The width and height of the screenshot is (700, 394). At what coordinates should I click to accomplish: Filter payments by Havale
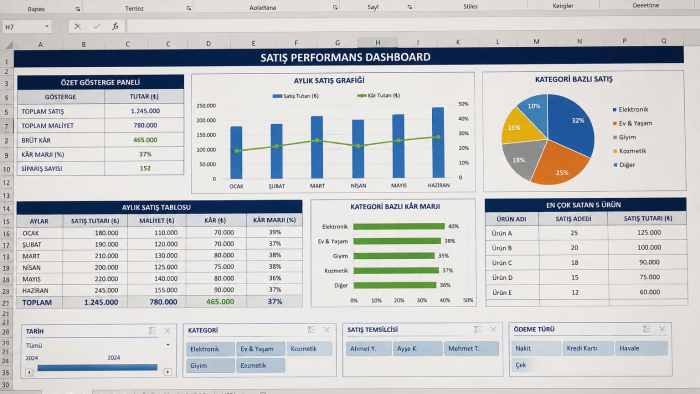click(641, 348)
